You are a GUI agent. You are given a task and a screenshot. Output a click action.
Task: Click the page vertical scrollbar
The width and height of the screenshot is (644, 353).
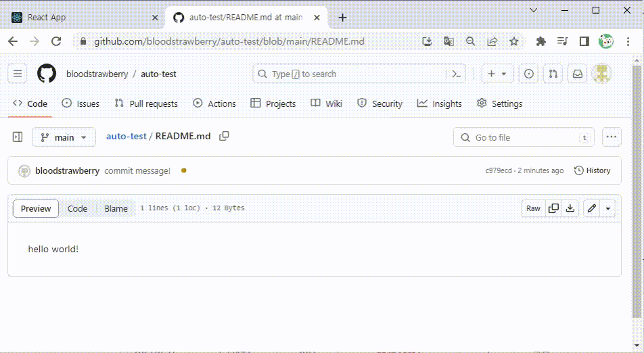(637, 193)
